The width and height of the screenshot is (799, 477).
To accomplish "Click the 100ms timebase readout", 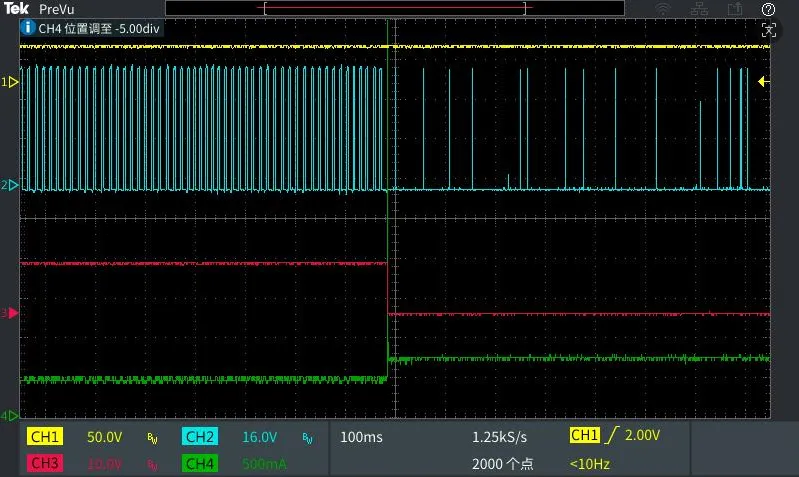I will [361, 437].
